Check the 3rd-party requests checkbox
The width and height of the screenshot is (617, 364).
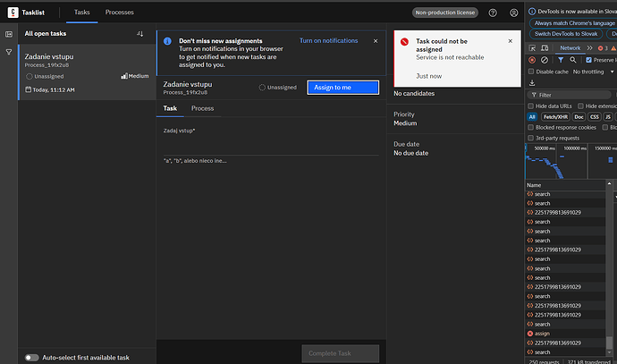tap(530, 138)
